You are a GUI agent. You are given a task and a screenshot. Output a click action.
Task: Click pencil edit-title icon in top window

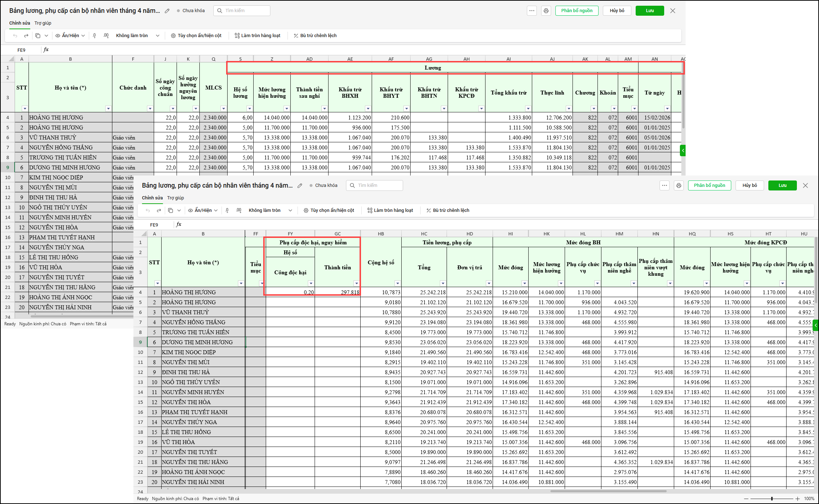pos(167,11)
